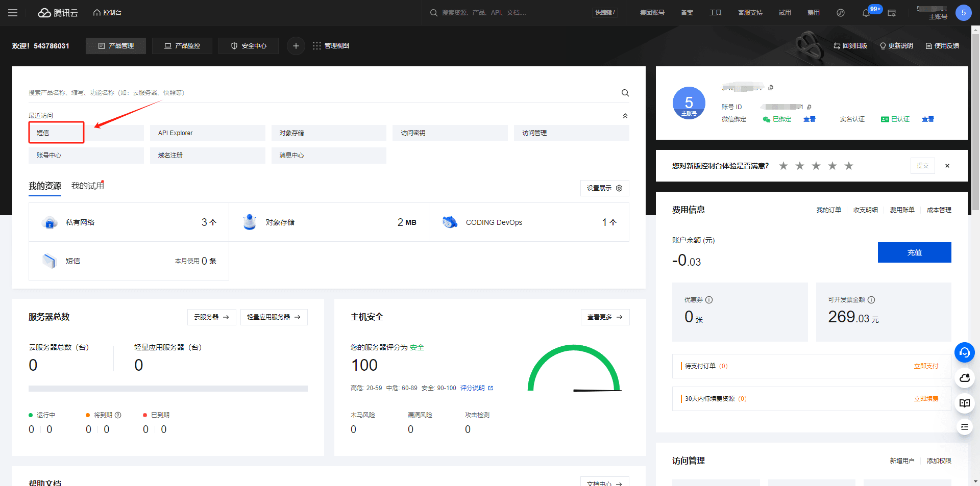The height and width of the screenshot is (486, 980).
Task: Click the search magnifier in product search
Action: tap(625, 93)
